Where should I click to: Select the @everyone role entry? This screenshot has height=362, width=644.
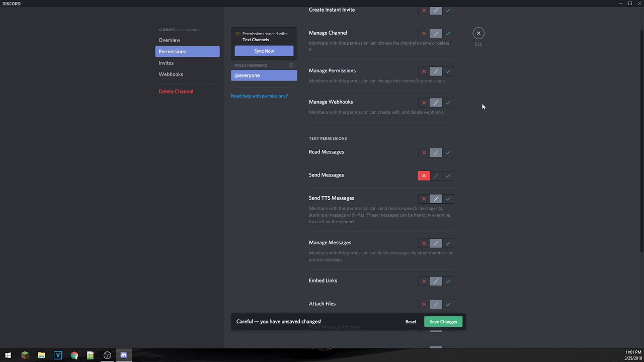264,75
